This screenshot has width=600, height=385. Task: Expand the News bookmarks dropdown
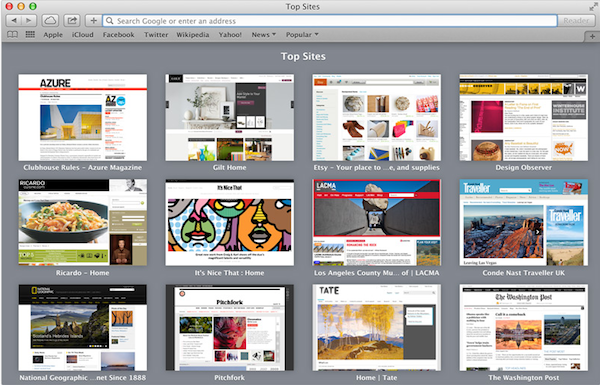click(x=264, y=35)
